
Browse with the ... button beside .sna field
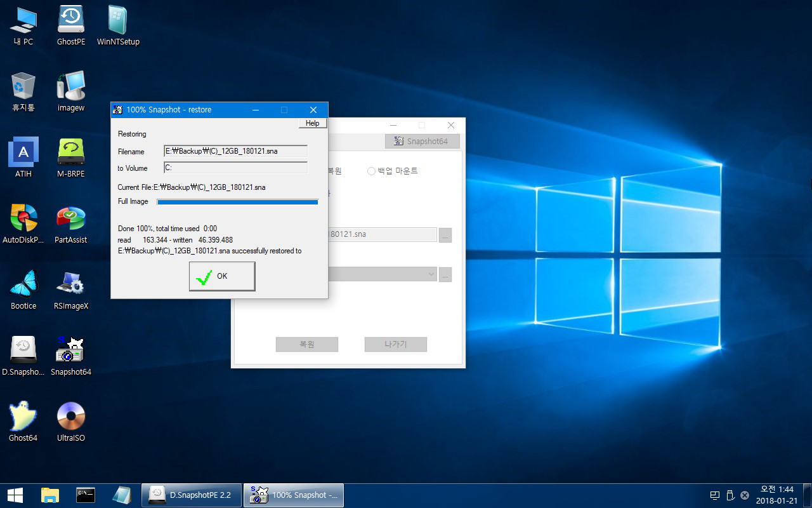click(445, 235)
